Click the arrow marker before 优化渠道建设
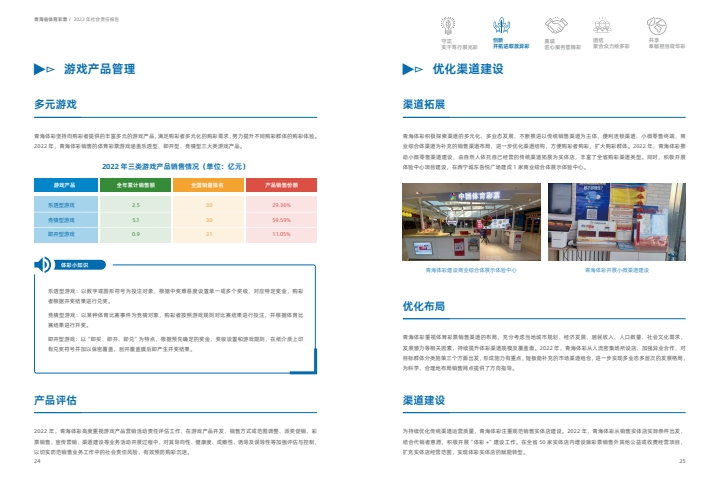The image size is (720, 489). (x=413, y=69)
